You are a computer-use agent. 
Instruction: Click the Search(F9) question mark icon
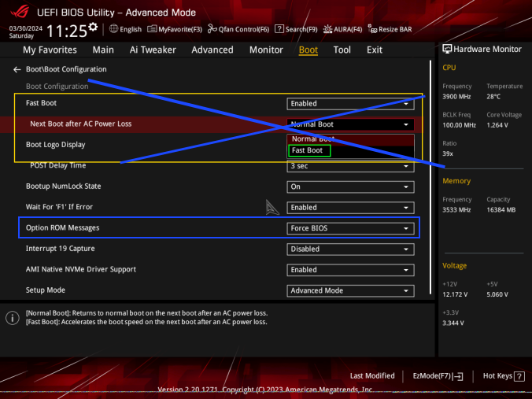[279, 29]
